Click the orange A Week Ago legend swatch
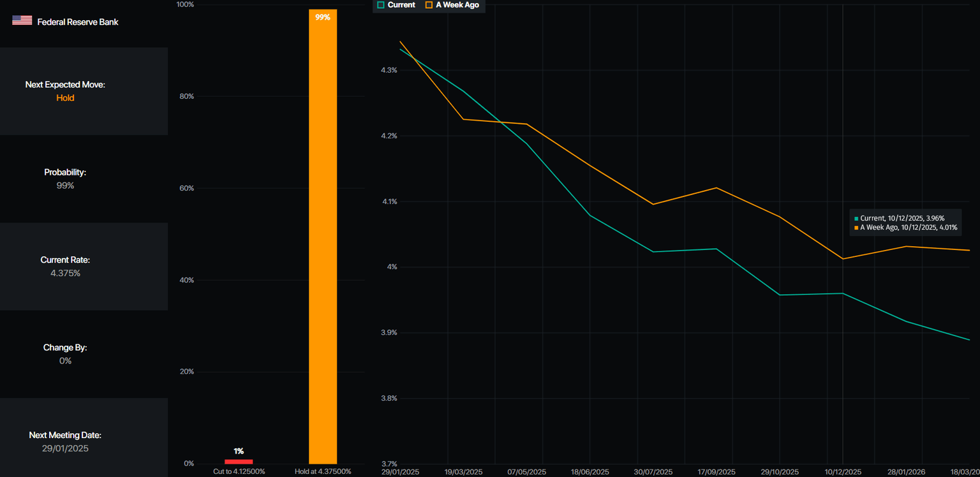 [429, 4]
